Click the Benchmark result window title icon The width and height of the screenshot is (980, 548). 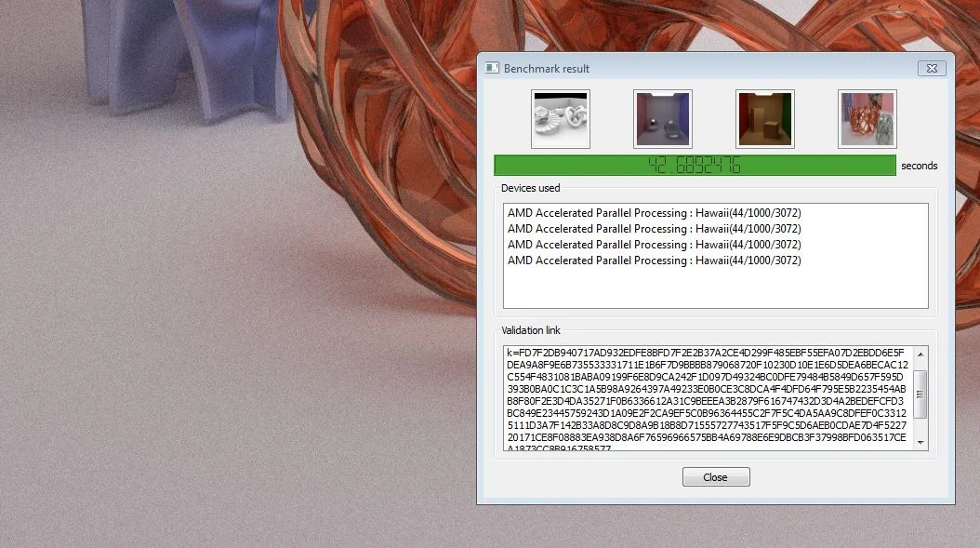(x=492, y=68)
